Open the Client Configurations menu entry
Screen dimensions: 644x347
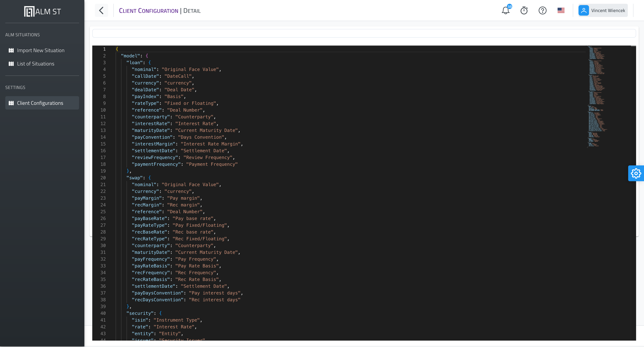(40, 103)
